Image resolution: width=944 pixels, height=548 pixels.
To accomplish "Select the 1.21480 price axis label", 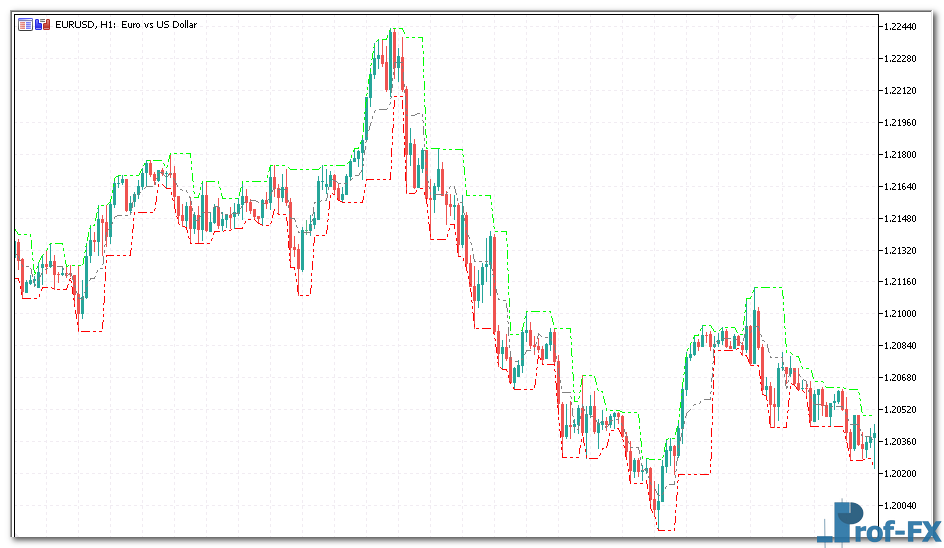I will tap(902, 219).
